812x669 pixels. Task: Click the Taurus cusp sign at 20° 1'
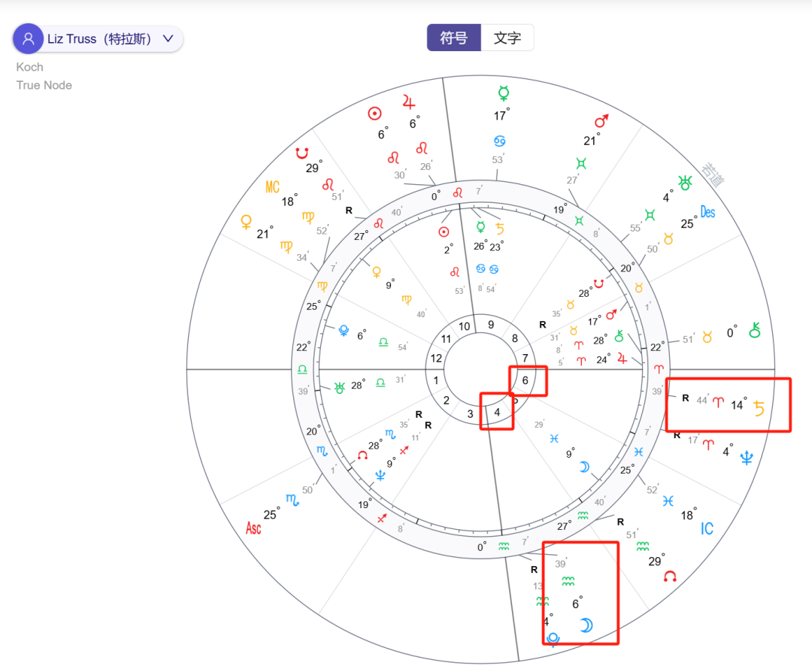pos(638,287)
